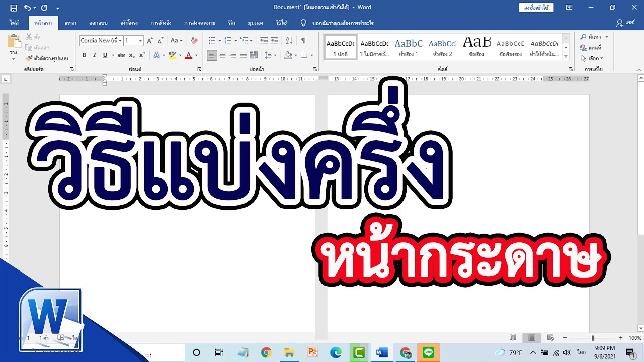Switch to Read Mode view in status bar
Image resolution: width=644 pixels, height=362 pixels.
click(x=513, y=338)
